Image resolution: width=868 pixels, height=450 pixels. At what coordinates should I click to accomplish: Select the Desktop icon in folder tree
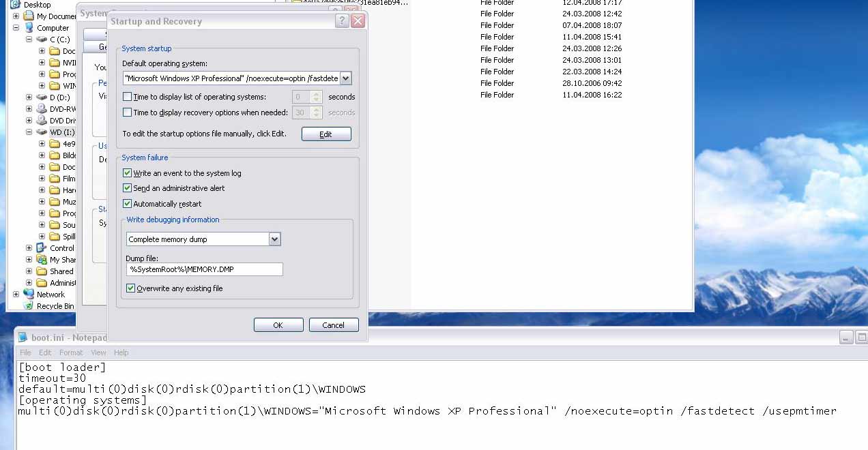(x=16, y=5)
